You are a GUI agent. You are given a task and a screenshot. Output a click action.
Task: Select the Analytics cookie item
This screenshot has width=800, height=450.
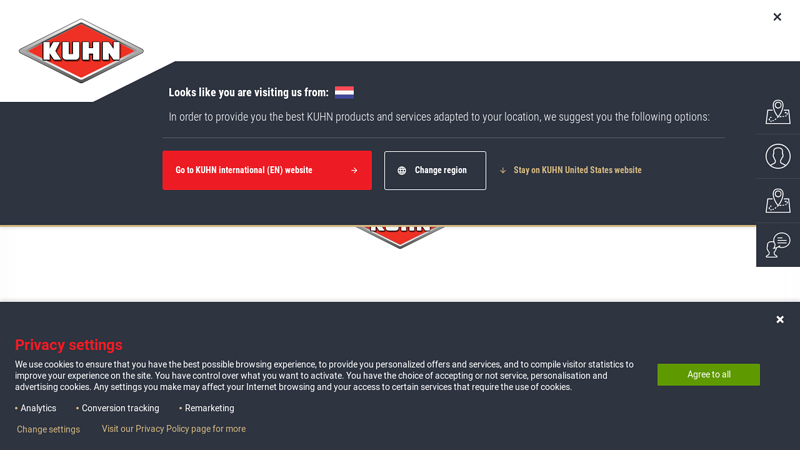[38, 408]
